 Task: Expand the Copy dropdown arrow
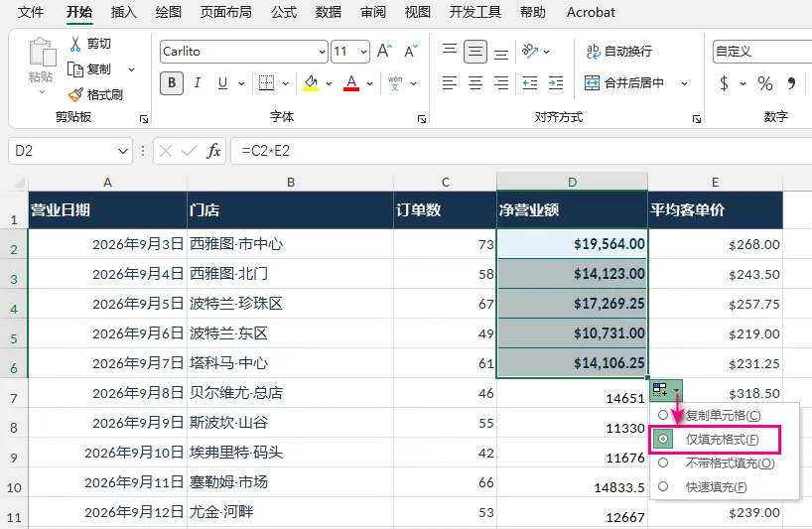pos(132,69)
